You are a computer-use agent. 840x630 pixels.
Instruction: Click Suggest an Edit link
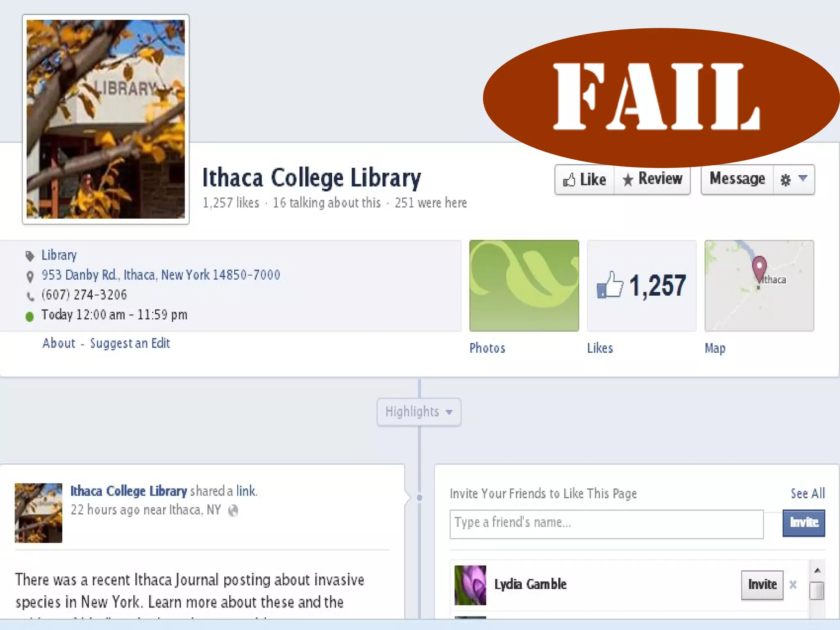tap(130, 343)
